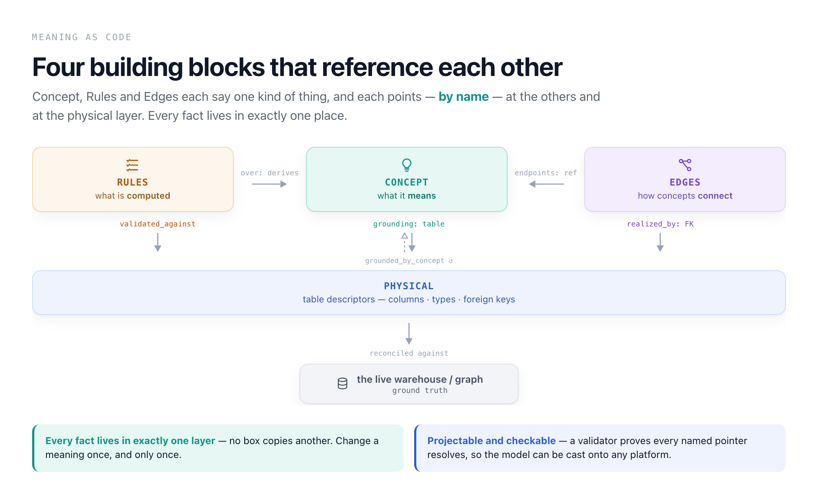Click the refresh glyph after grounded_by_concept
The height and width of the screenshot is (504, 818).
[x=451, y=261]
